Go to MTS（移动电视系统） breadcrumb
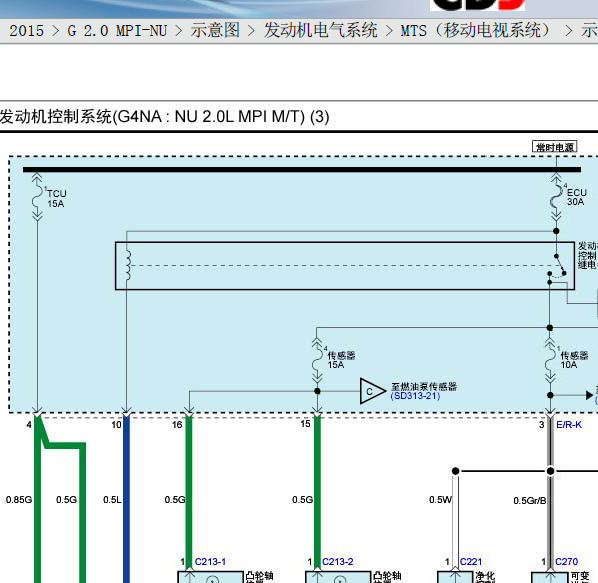The image size is (598, 583). point(476,30)
